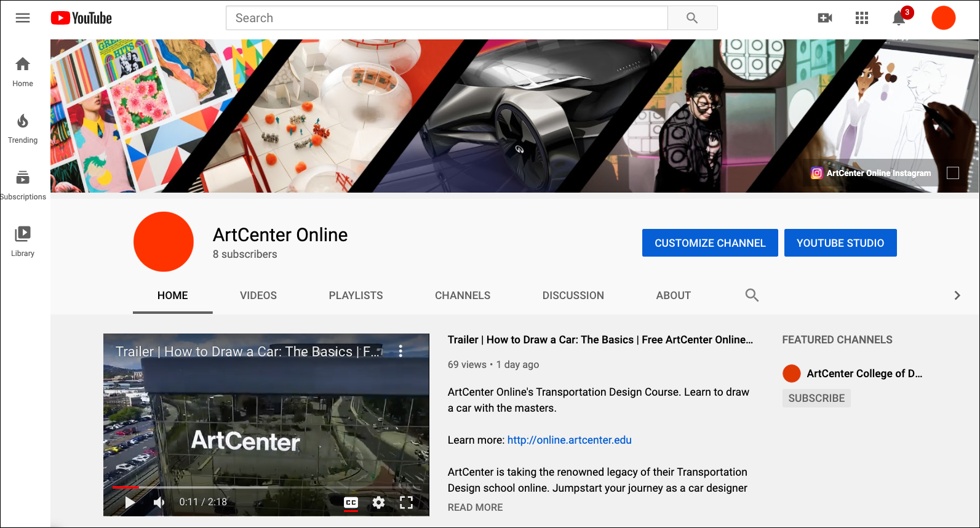
Task: Click the YouTube logo
Action: [81, 18]
